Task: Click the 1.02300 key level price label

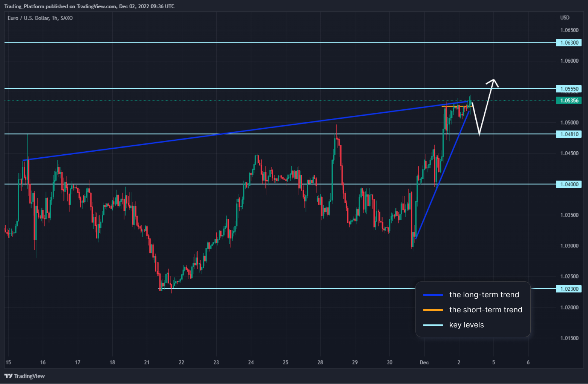Action: [x=569, y=289]
